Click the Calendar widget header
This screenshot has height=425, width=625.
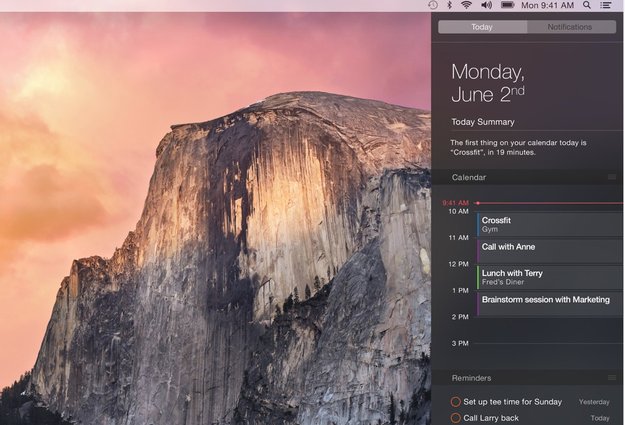[x=528, y=177]
